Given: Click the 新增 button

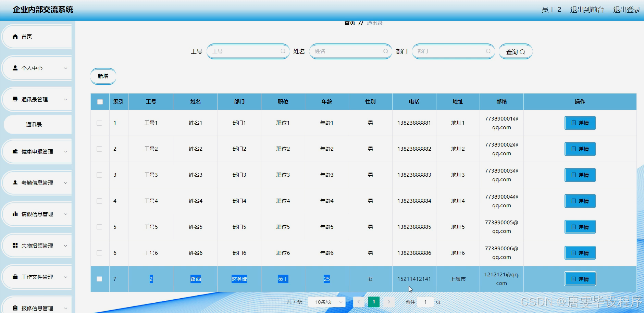Looking at the screenshot, I should pos(103,76).
